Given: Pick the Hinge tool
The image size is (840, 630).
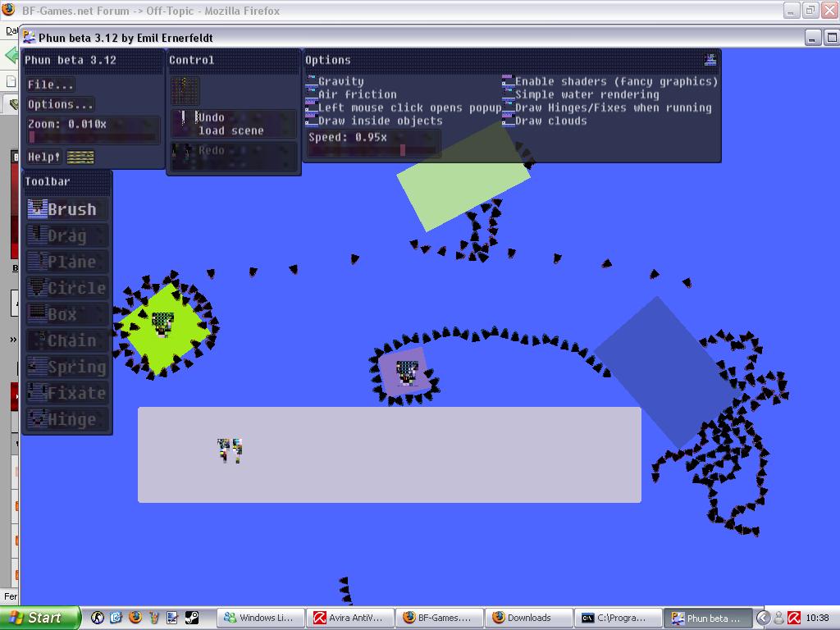Looking at the screenshot, I should click(67, 419).
